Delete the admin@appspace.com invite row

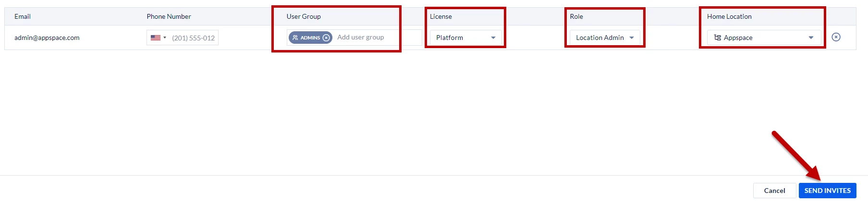coord(836,37)
